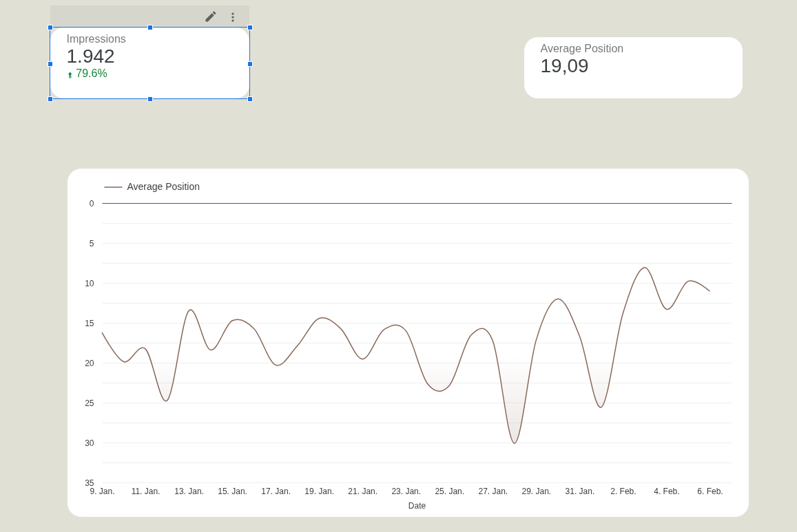Click the Average Position scorecard title
Image resolution: width=797 pixels, height=532 pixels.
581,49
